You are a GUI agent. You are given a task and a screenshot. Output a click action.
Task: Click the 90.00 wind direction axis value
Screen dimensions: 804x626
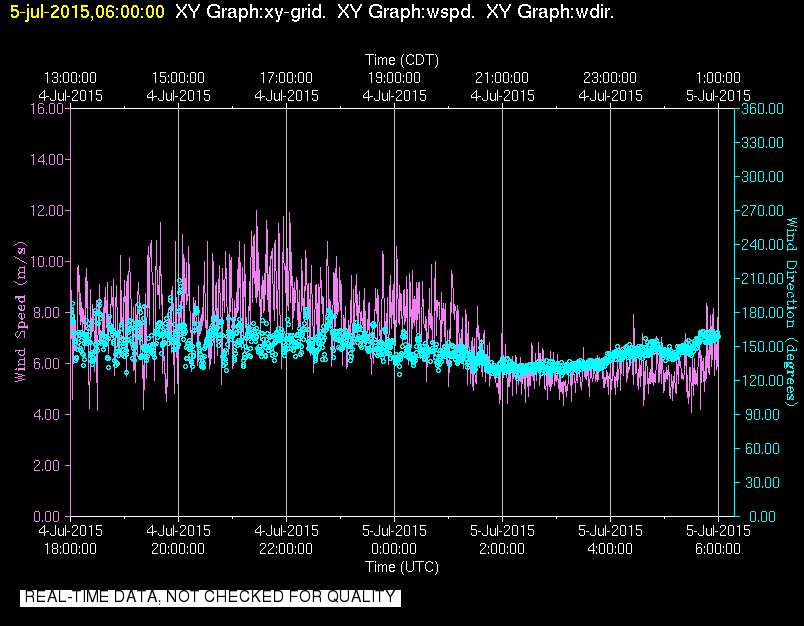762,414
